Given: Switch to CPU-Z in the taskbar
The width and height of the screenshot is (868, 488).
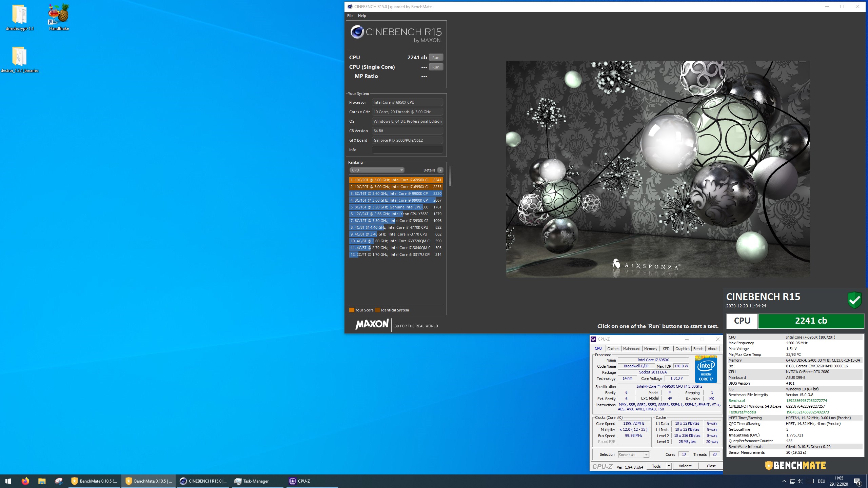Looking at the screenshot, I should pos(312,481).
